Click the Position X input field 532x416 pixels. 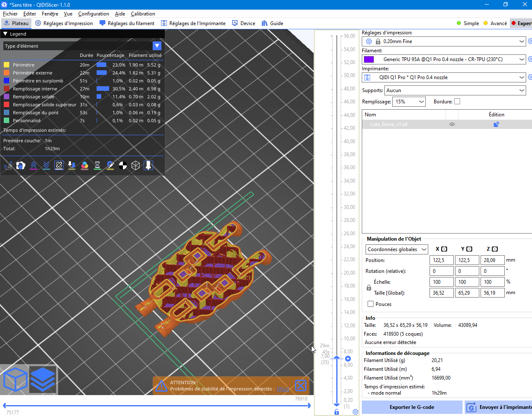coord(441,260)
